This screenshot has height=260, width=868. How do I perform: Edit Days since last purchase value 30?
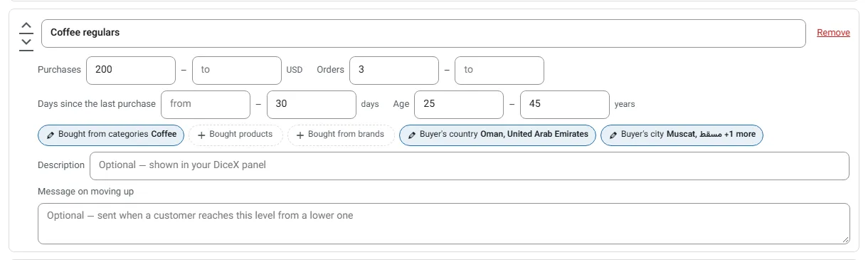click(x=312, y=104)
